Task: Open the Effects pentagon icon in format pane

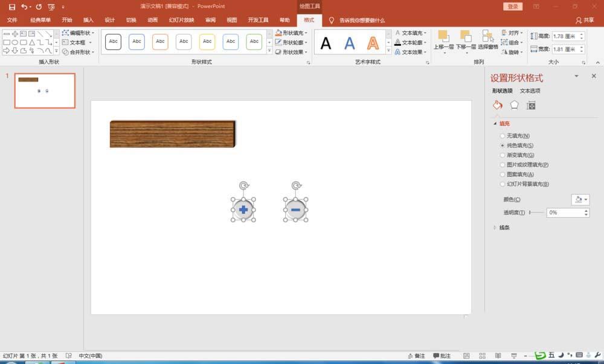Action: pyautogui.click(x=514, y=105)
